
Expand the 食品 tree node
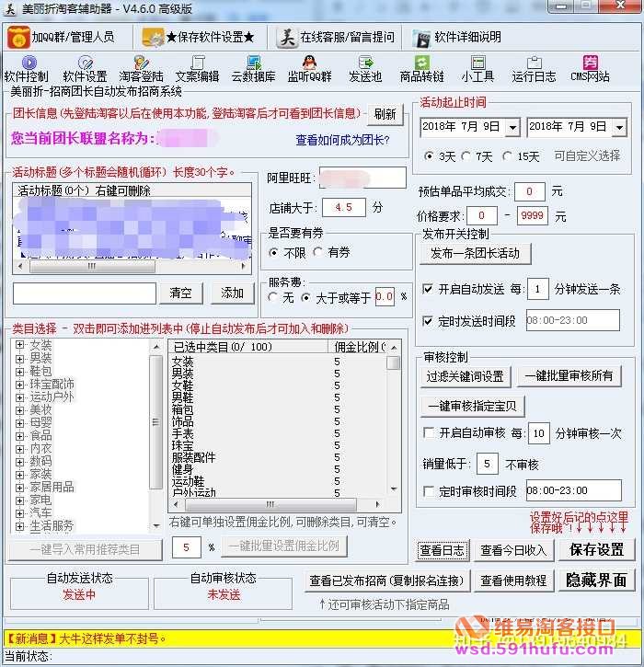pos(19,436)
